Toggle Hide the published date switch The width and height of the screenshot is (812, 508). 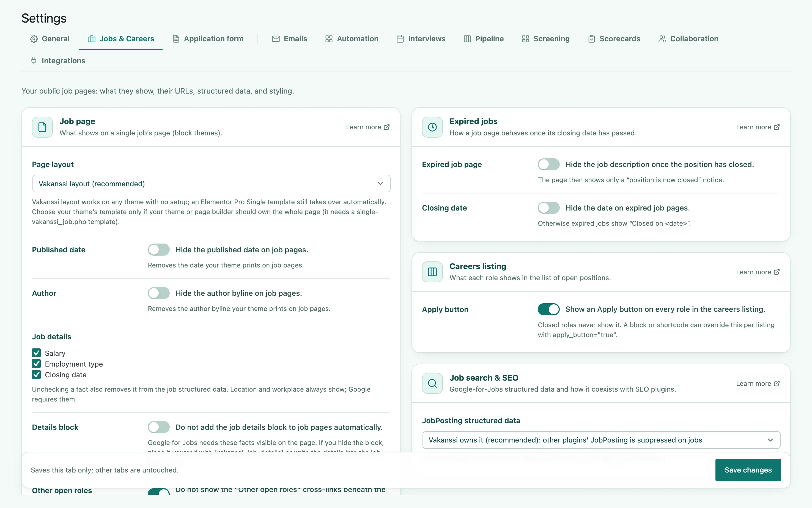158,250
